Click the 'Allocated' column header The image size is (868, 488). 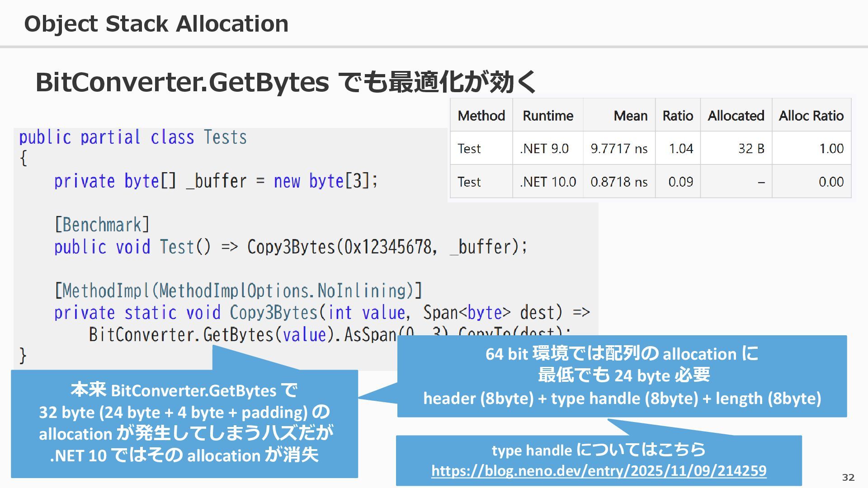coord(736,116)
